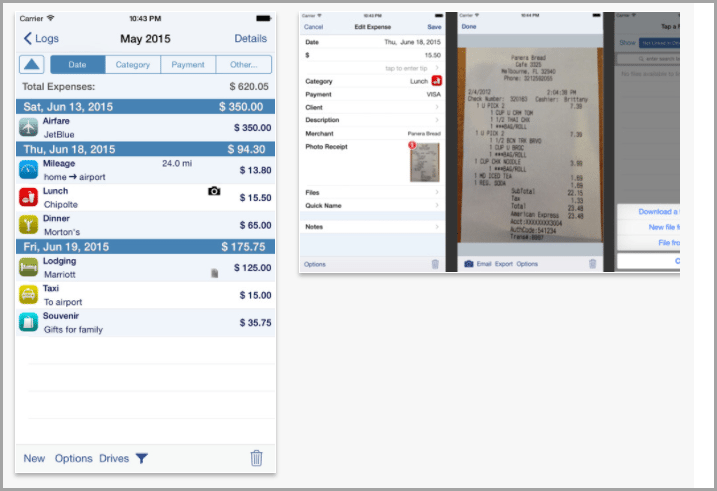
Task: Tap the trash icon in expense list
Action: [x=257, y=458]
